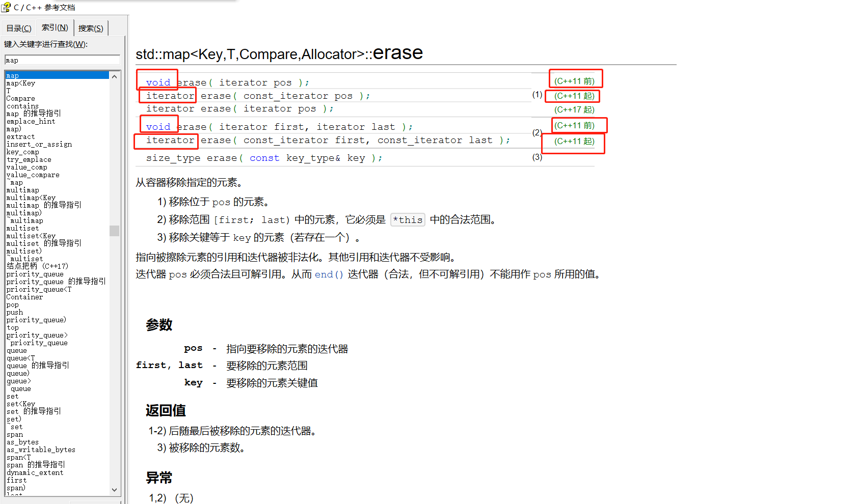Select the extract entry
This screenshot has height=504, width=858.
20,136
